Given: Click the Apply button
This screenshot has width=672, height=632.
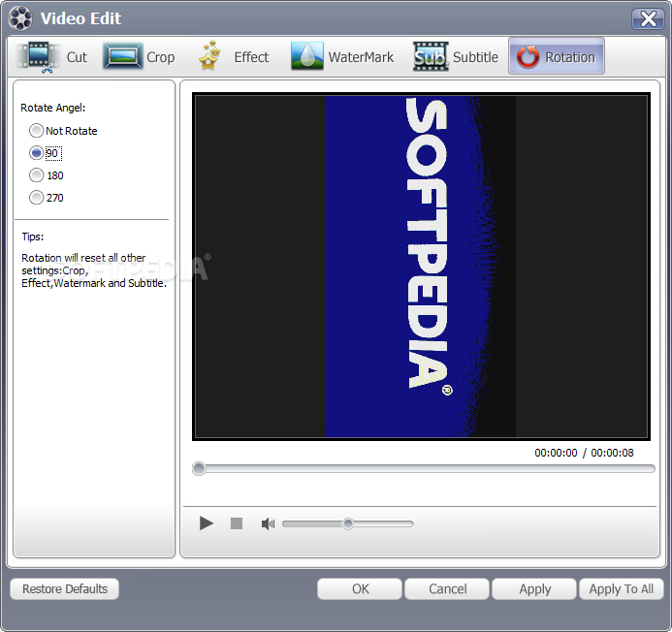Looking at the screenshot, I should pos(534,588).
